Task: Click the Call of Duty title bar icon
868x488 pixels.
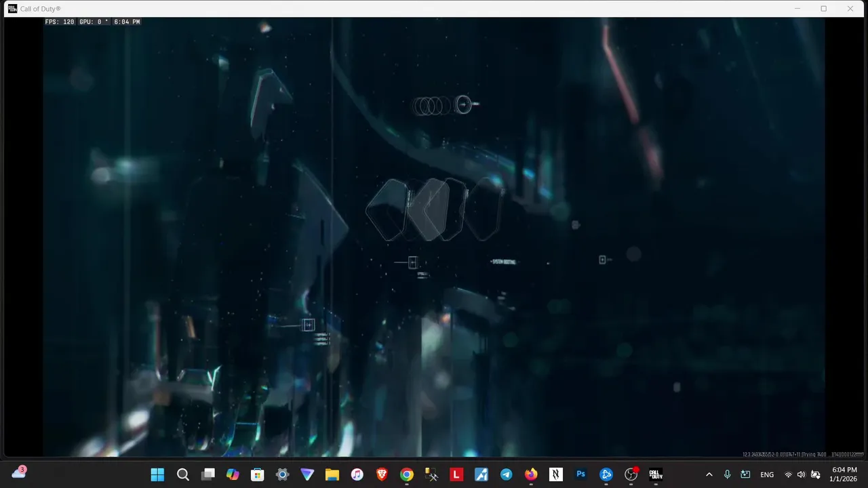Action: pyautogui.click(x=12, y=9)
